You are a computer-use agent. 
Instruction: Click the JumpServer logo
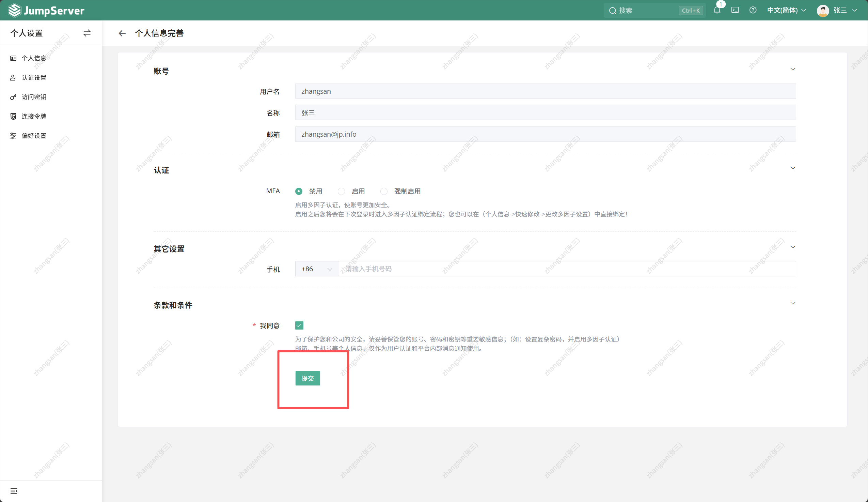coord(46,10)
